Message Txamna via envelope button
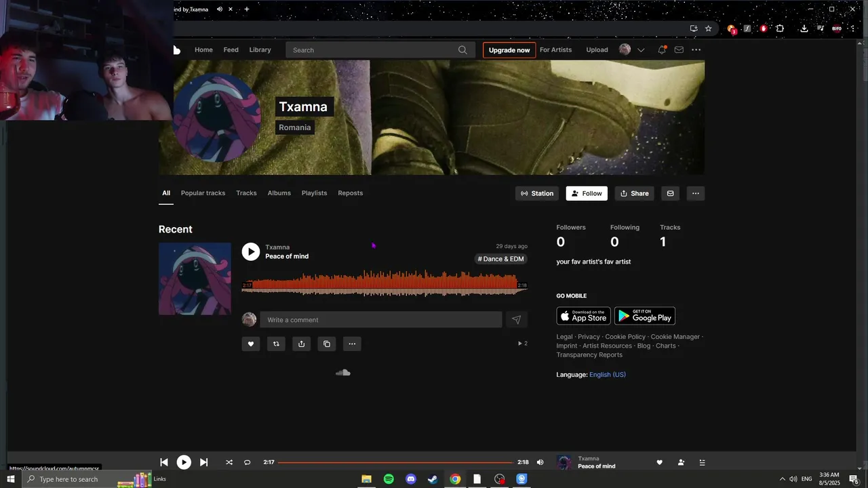 pos(670,193)
